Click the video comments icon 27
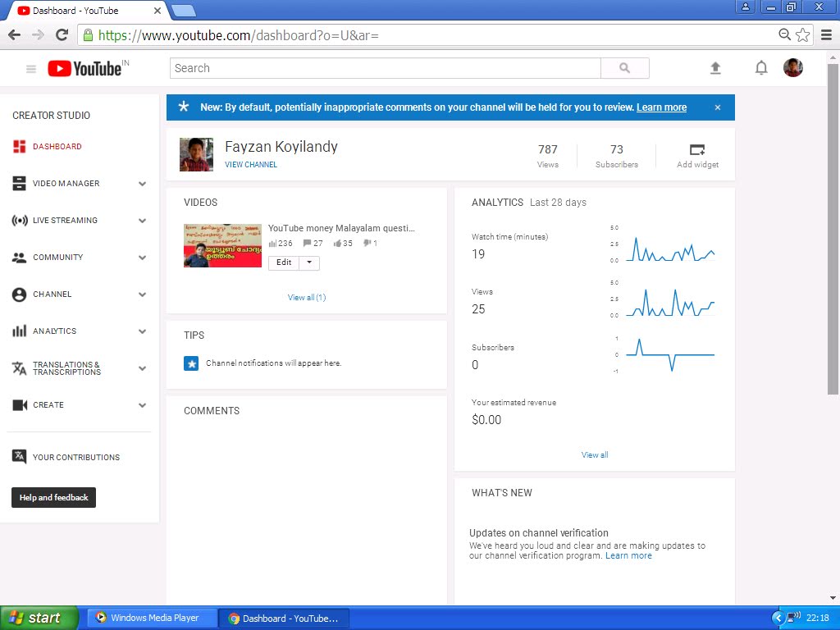Viewport: 840px width, 630px height. 307,243
